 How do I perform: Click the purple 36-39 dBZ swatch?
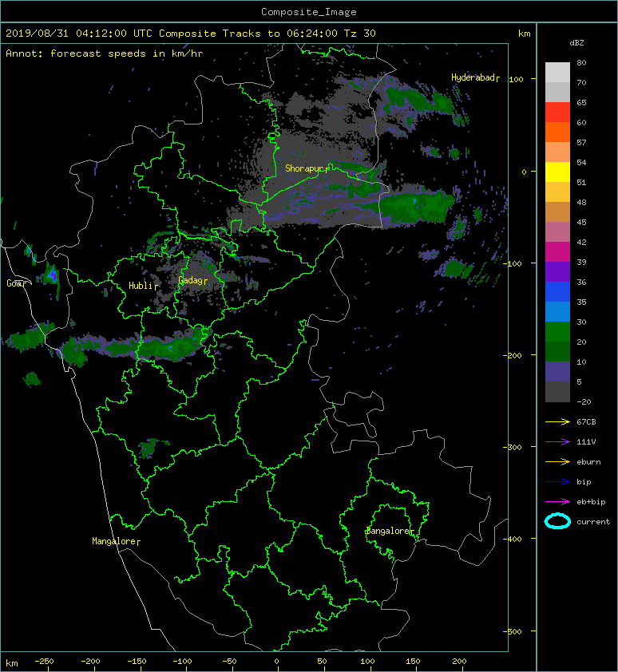coord(557,271)
